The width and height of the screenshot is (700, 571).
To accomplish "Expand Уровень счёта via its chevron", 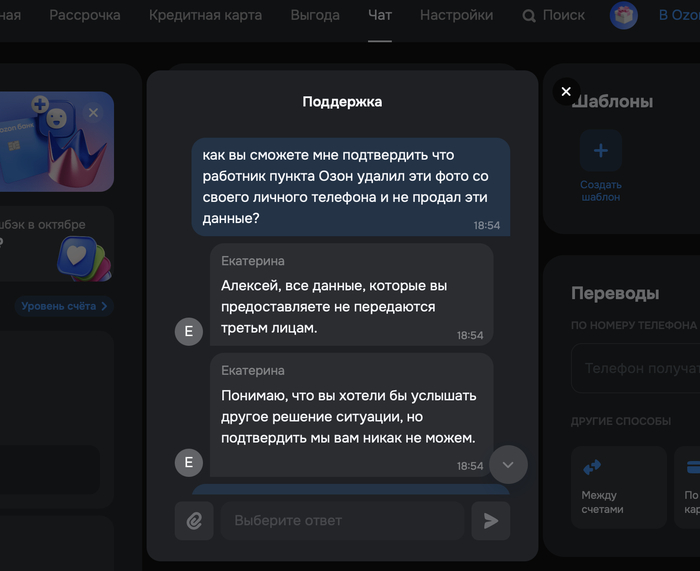I will click(x=104, y=306).
